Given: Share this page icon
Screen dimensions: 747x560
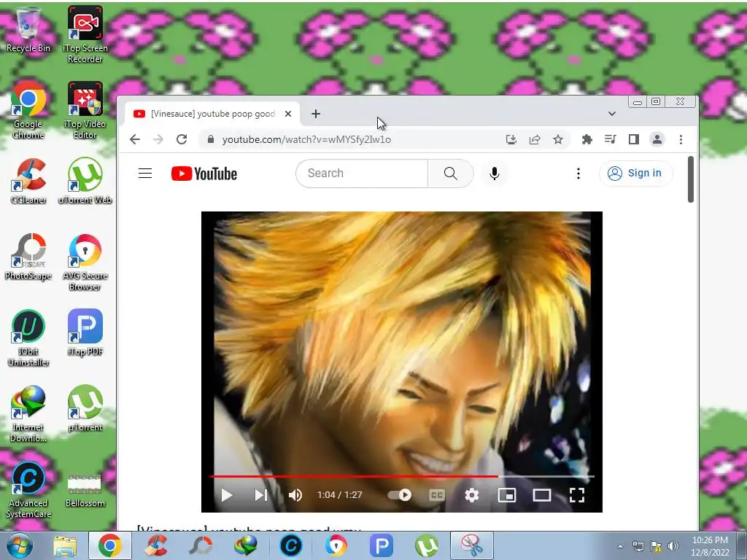Looking at the screenshot, I should click(x=535, y=139).
